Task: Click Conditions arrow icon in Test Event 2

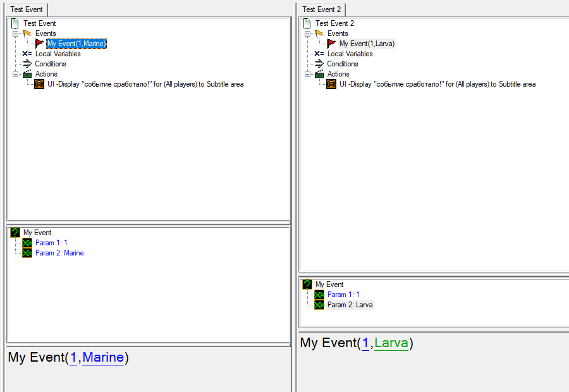Action: click(319, 64)
